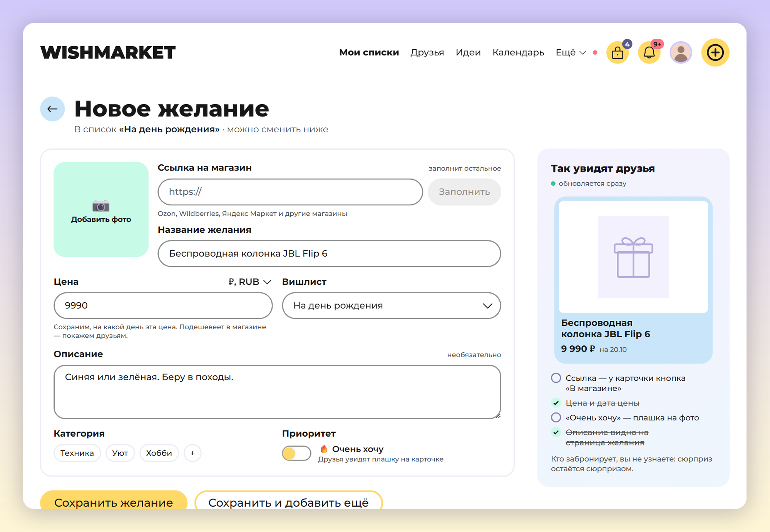The height and width of the screenshot is (532, 770).
Task: Open Мои списки in navigation
Action: coord(369,52)
